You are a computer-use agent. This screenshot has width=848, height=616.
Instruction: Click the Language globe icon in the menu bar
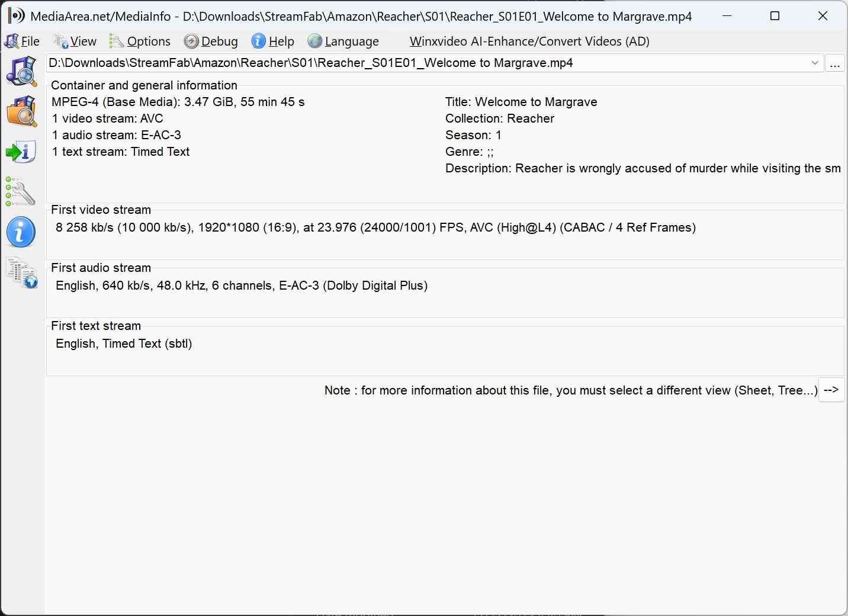pos(314,41)
